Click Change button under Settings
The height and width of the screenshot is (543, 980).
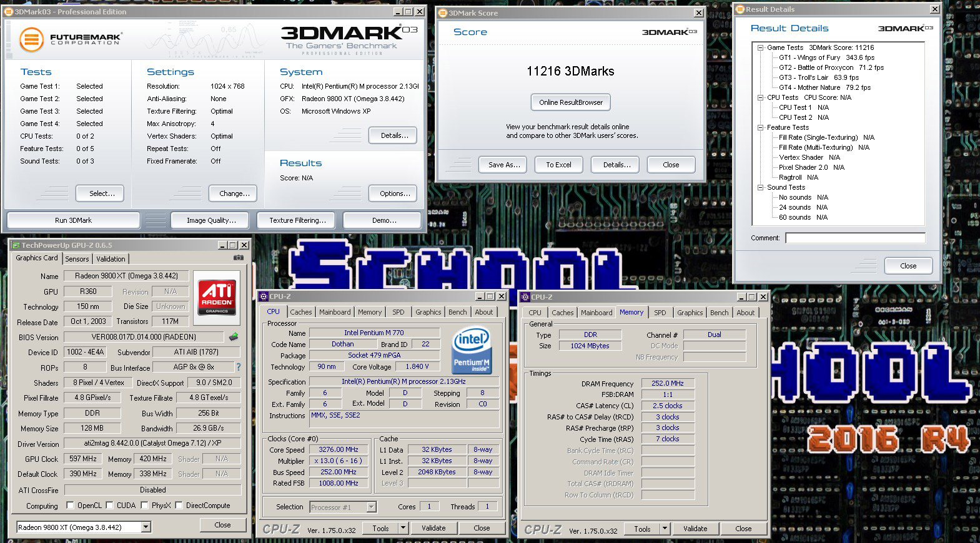[234, 193]
